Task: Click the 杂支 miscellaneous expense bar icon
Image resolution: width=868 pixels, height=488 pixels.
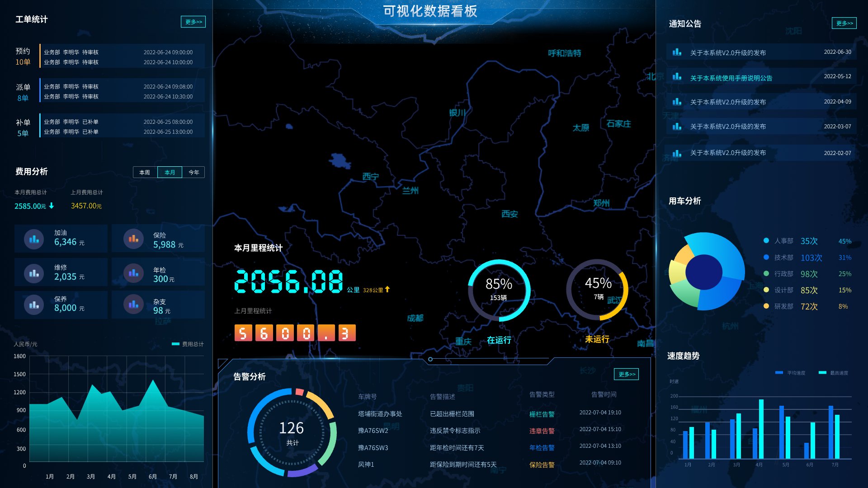Action: pyautogui.click(x=132, y=305)
